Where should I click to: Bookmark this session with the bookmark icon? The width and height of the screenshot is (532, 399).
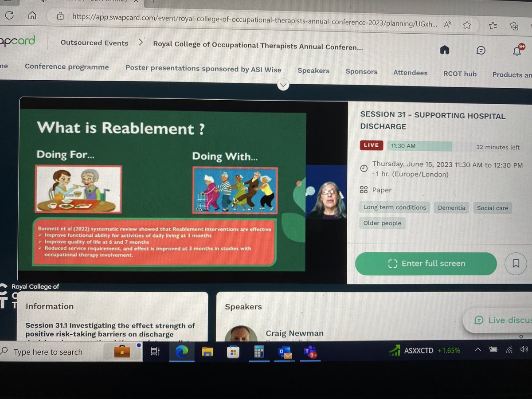point(516,264)
